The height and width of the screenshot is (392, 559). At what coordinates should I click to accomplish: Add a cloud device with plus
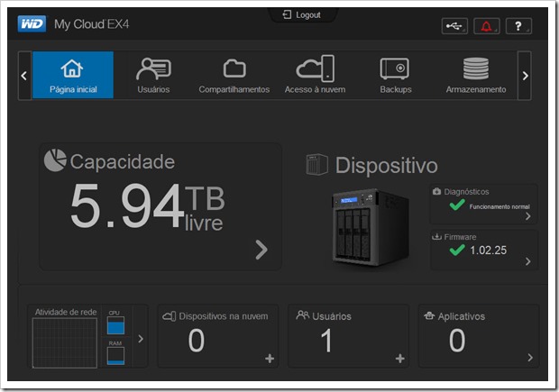tap(270, 359)
